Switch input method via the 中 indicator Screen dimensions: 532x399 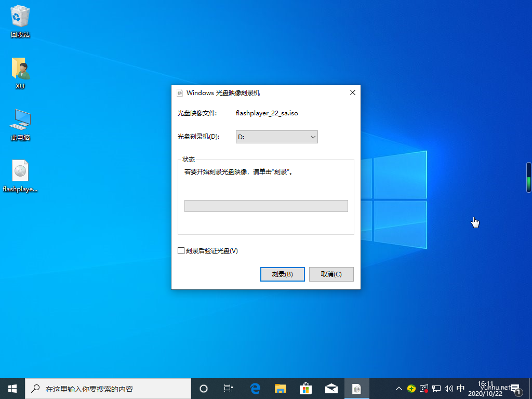pyautogui.click(x=460, y=389)
